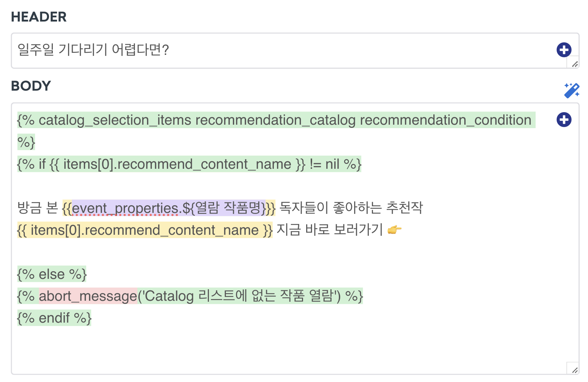Click the abort_message highlighted keyword
The height and width of the screenshot is (382, 588).
pyautogui.click(x=88, y=296)
